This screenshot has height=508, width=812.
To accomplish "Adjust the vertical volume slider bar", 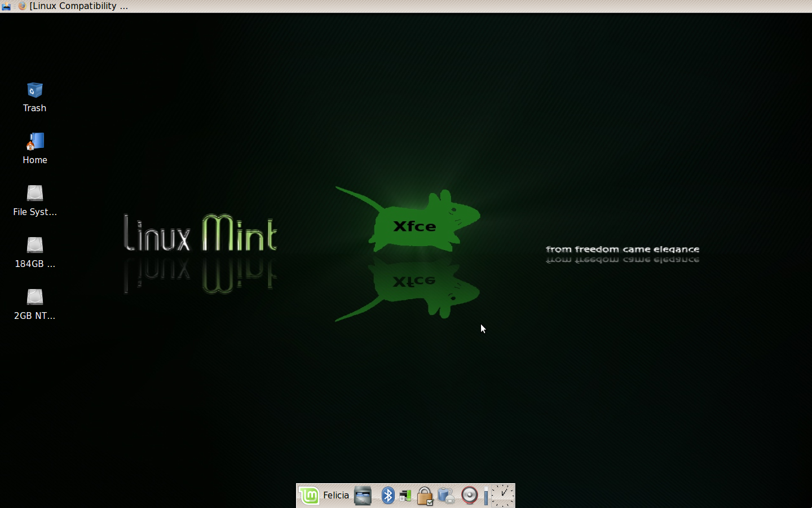I will pyautogui.click(x=486, y=496).
